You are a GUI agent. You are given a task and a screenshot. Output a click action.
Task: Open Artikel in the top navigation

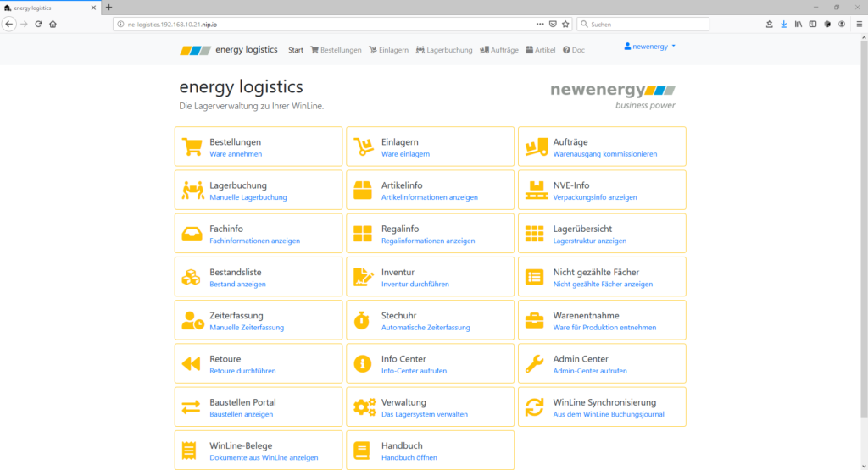point(541,50)
